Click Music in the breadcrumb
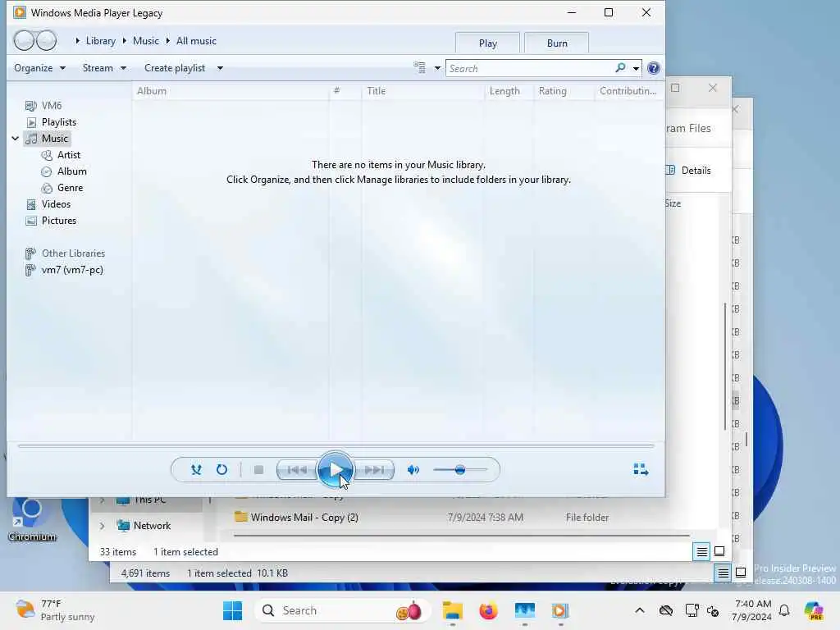 coord(146,41)
